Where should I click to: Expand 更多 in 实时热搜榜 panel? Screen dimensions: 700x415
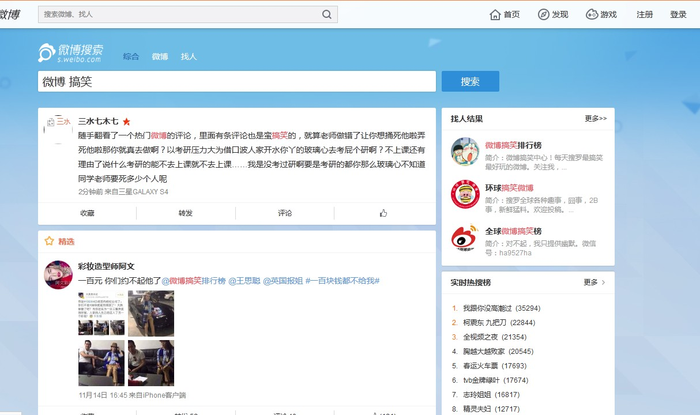point(594,282)
